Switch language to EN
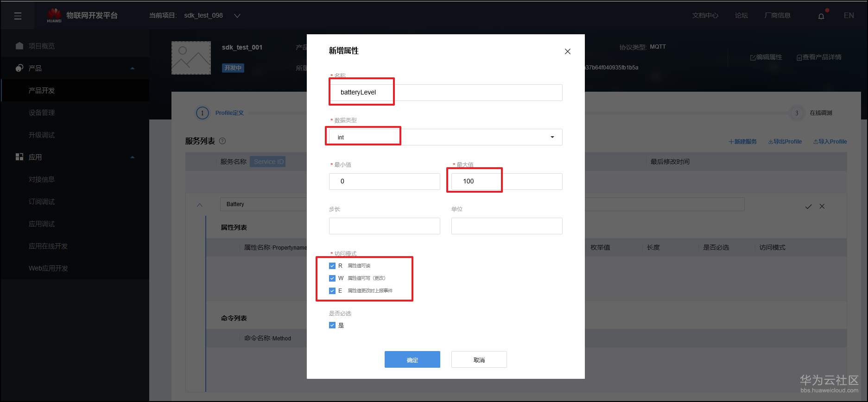 [849, 16]
